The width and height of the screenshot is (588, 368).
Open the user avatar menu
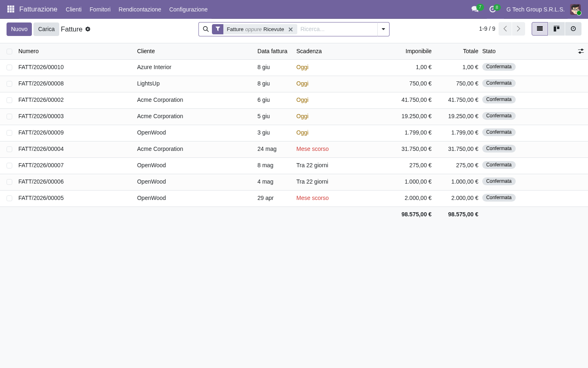(x=575, y=9)
